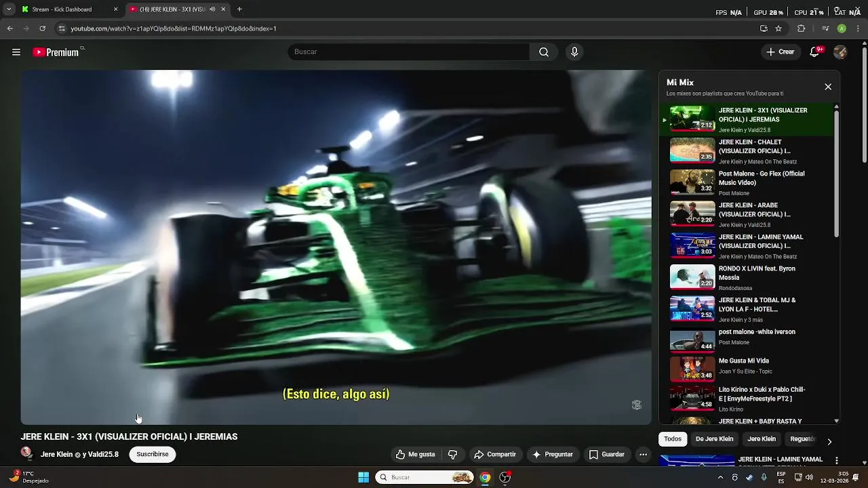This screenshot has height=488, width=868.
Task: Click the taskbar volume icon
Action: pos(809,477)
